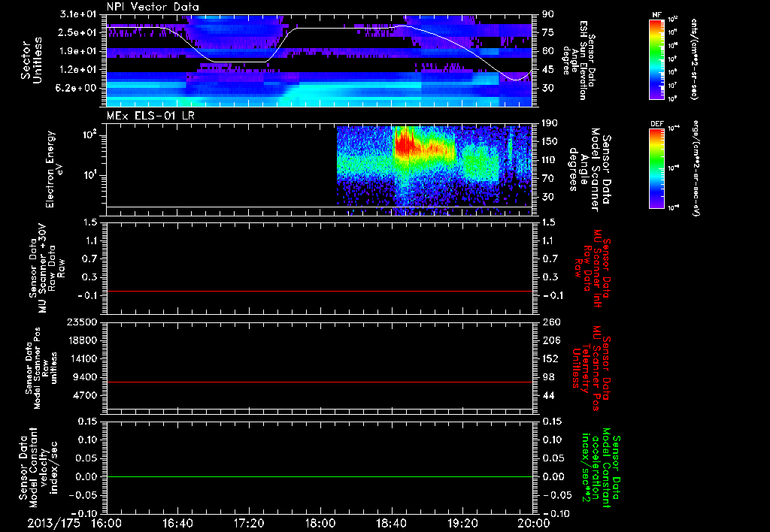Click the "1.9e+01" sector tick label
The height and width of the screenshot is (532, 770).
(78, 51)
